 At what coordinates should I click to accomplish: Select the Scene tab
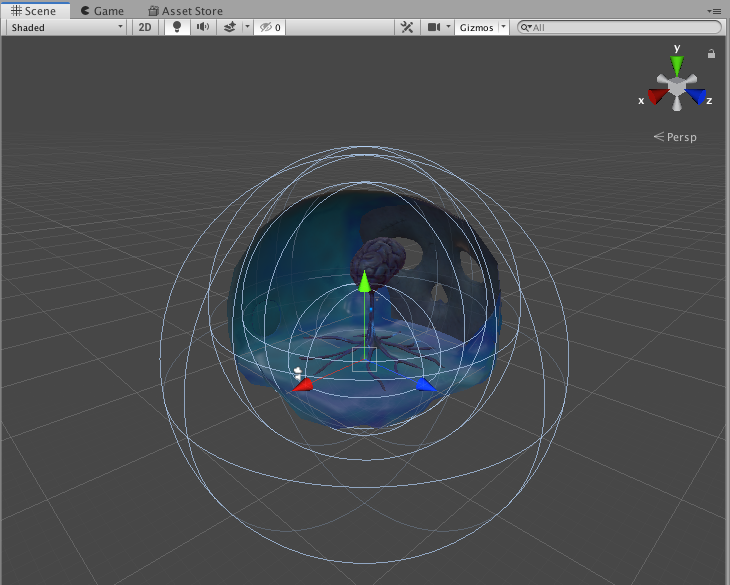tap(35, 11)
